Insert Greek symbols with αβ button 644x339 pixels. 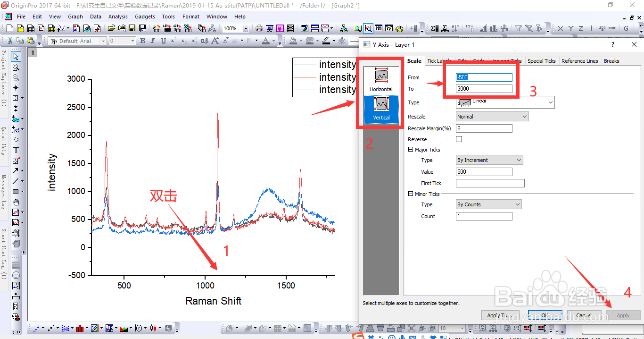pyautogui.click(x=204, y=41)
